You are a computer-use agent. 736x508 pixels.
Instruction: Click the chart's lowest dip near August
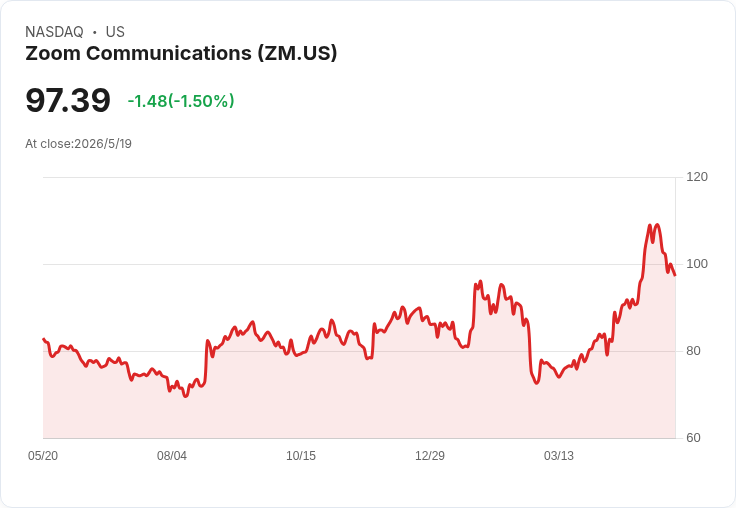click(186, 396)
